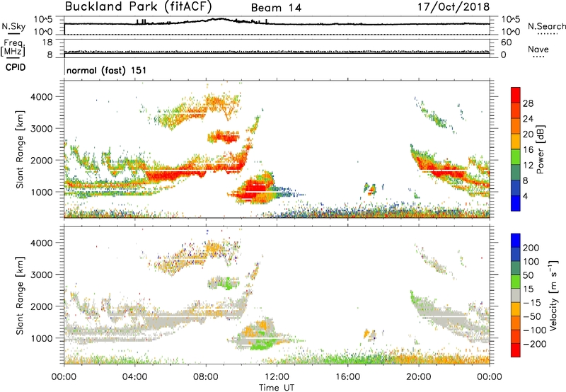Image resolution: width=566 pixels, height=392 pixels.
Task: Click the "16:00" time tick label
Action: (x=347, y=377)
